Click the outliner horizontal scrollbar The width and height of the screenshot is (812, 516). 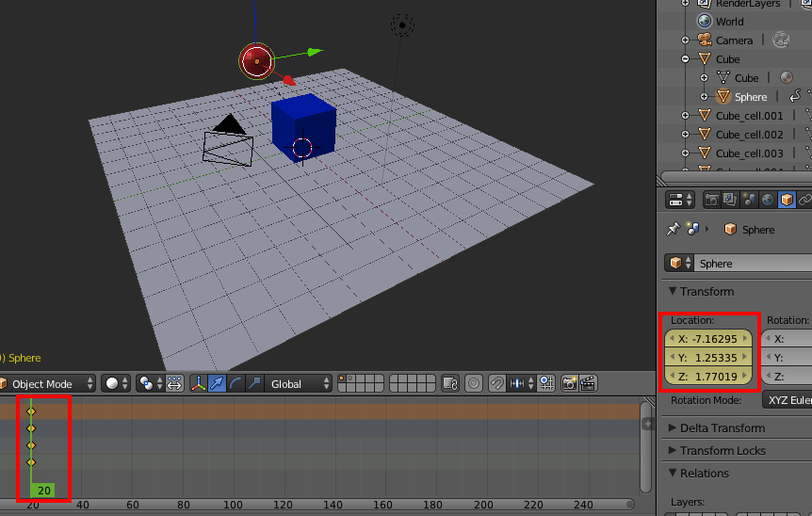click(x=737, y=177)
